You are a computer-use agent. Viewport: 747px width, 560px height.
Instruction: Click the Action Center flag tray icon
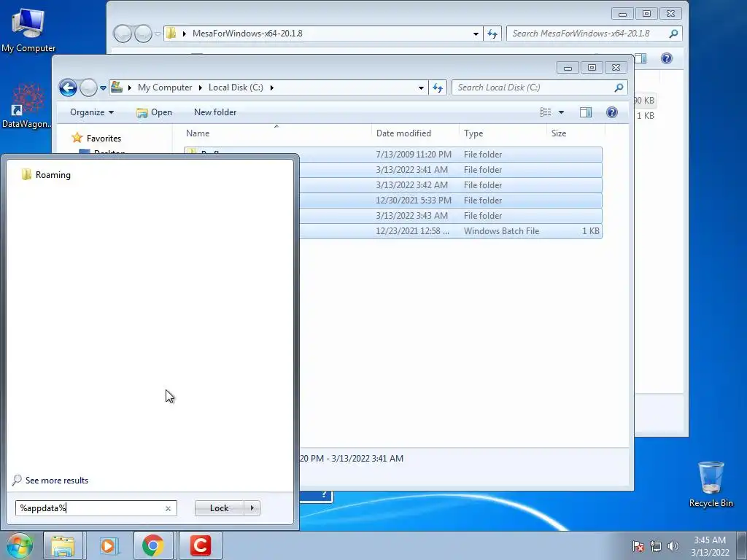click(638, 546)
